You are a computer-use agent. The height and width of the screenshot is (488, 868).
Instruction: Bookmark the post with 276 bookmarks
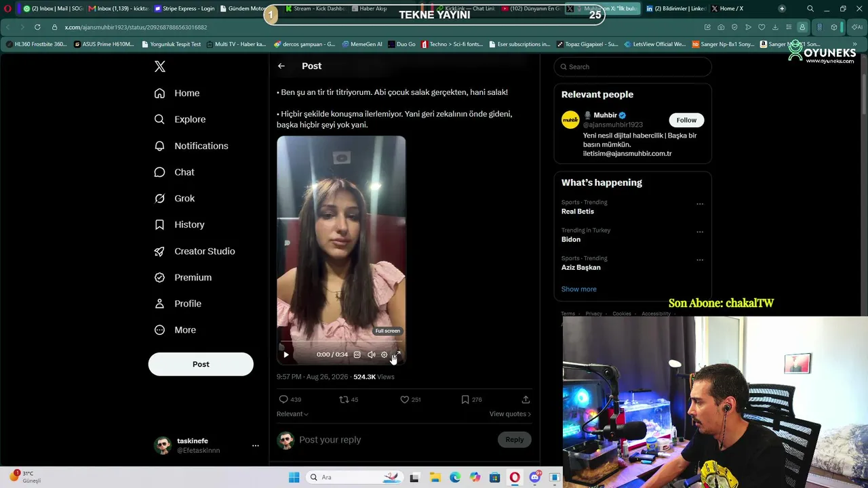click(471, 400)
